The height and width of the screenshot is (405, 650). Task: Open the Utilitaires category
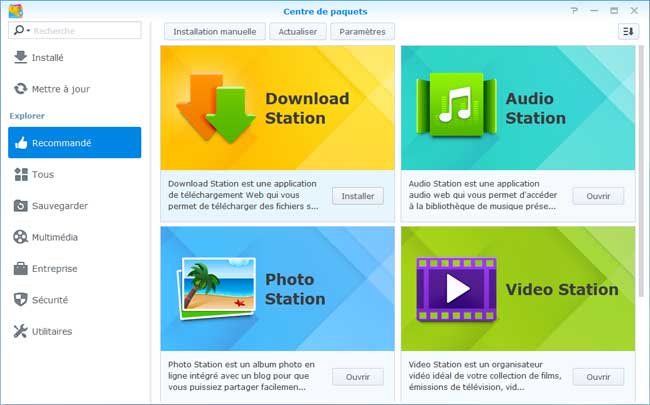click(75, 331)
